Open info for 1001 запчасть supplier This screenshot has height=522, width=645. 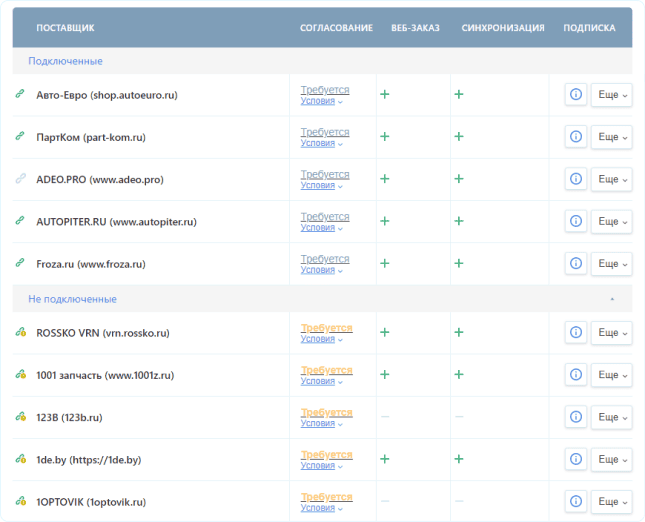click(x=575, y=375)
